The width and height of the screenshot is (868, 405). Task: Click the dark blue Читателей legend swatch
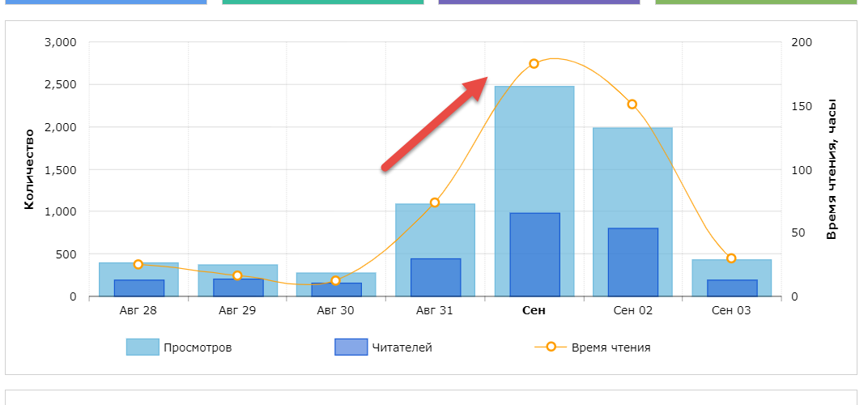coord(351,347)
